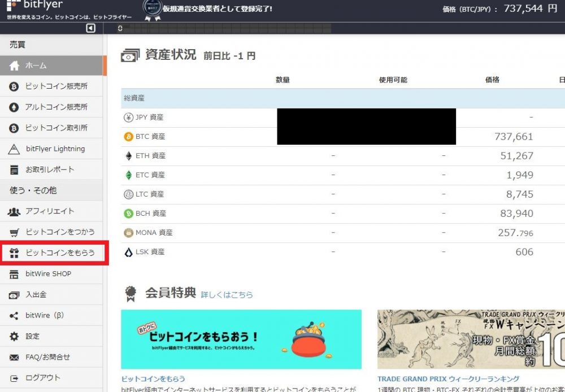Viewport: 565px width, 392px height.
Task: Click the share icon beside bitWire (β)
Action: [x=14, y=316]
